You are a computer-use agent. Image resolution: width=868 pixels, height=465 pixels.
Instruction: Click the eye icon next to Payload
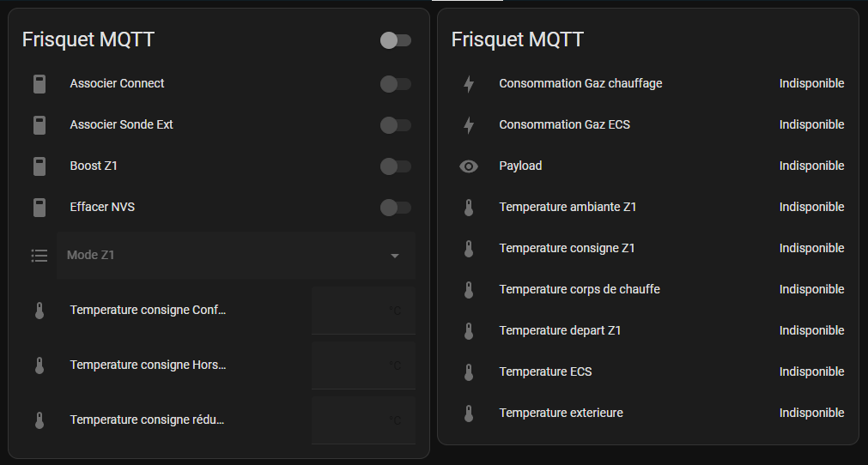tap(469, 166)
